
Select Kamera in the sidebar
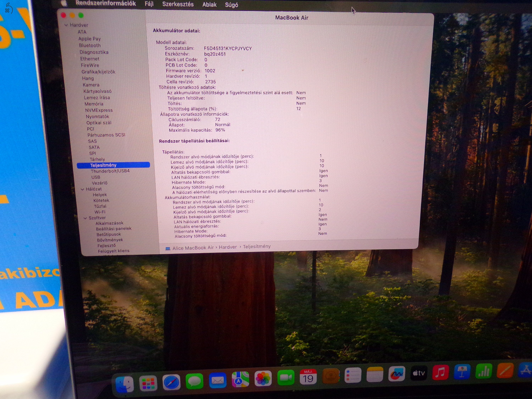click(x=91, y=85)
